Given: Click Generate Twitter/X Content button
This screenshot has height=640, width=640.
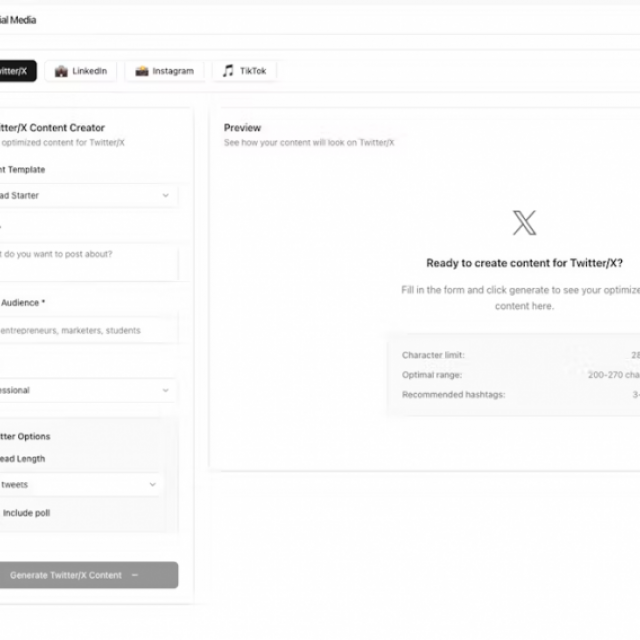Looking at the screenshot, I should [x=88, y=575].
